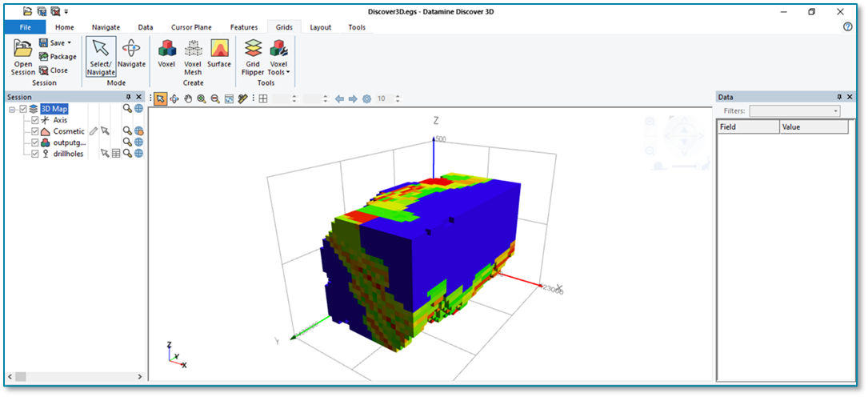Click the Value column header

tap(814, 126)
